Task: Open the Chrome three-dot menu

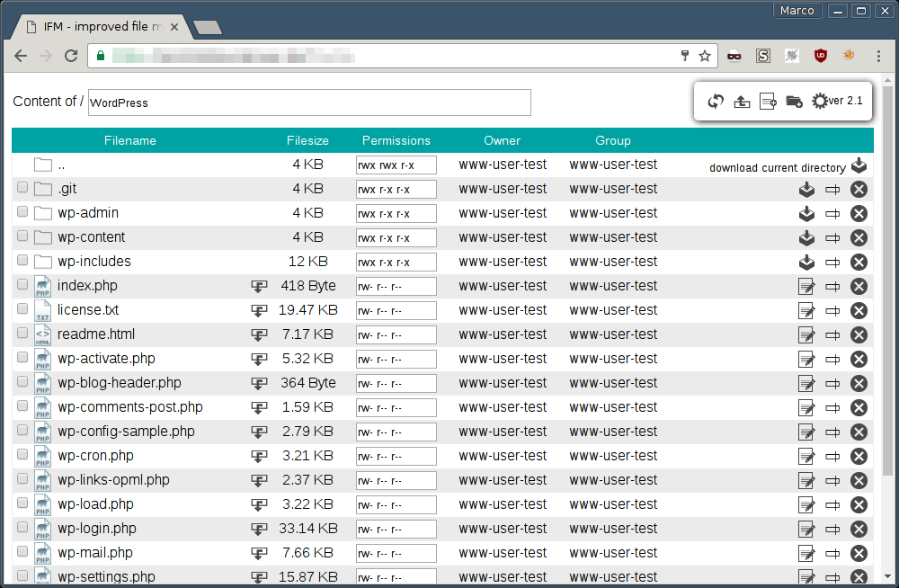Action: tap(878, 56)
